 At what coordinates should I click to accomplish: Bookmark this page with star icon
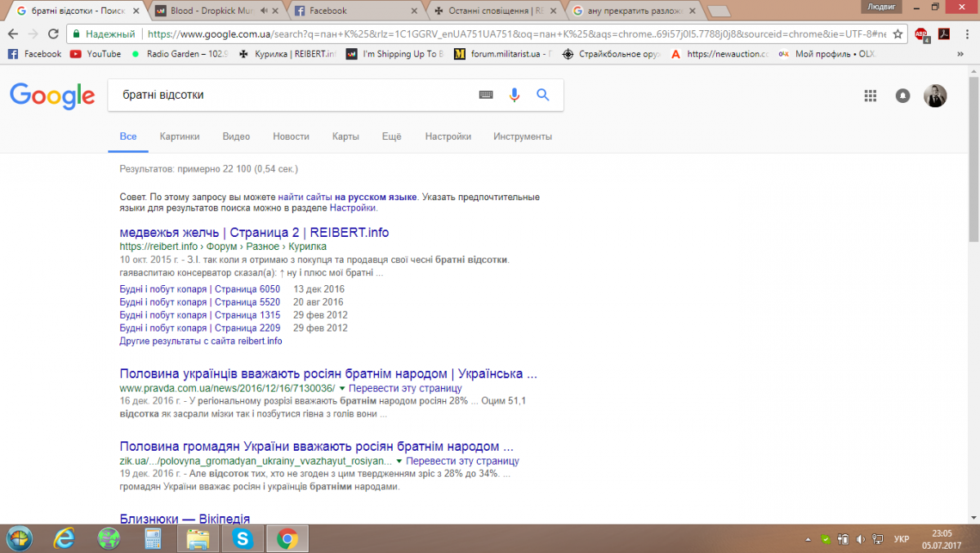tap(898, 34)
